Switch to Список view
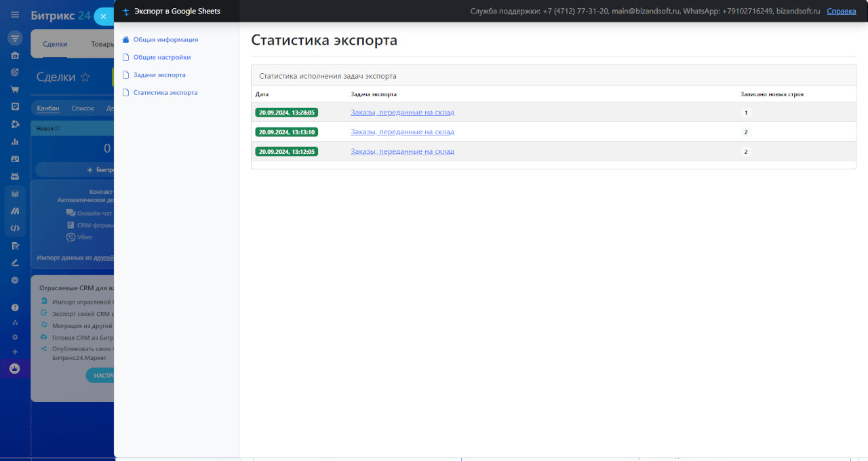The image size is (868, 461). tap(83, 108)
